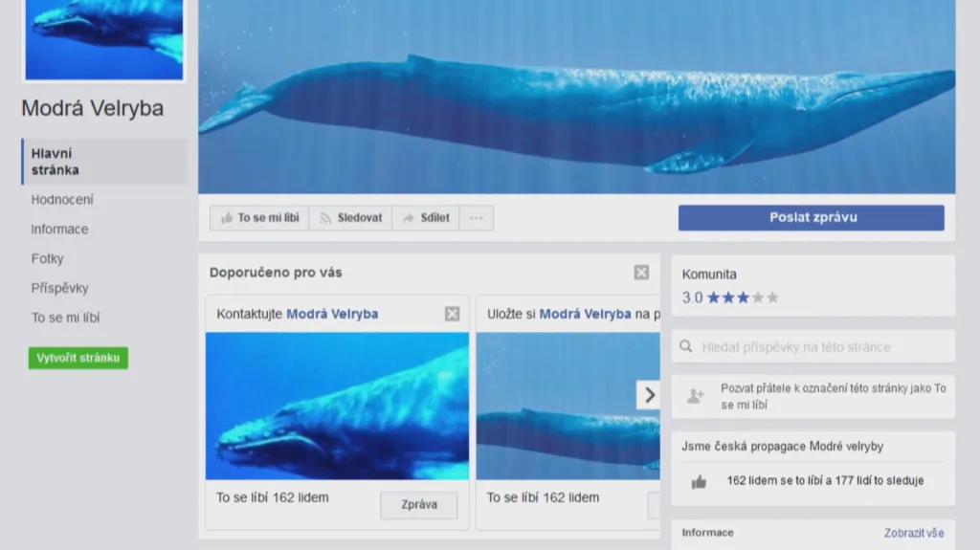Click the Zpráva button on the first card
980x550 pixels.
click(418, 504)
